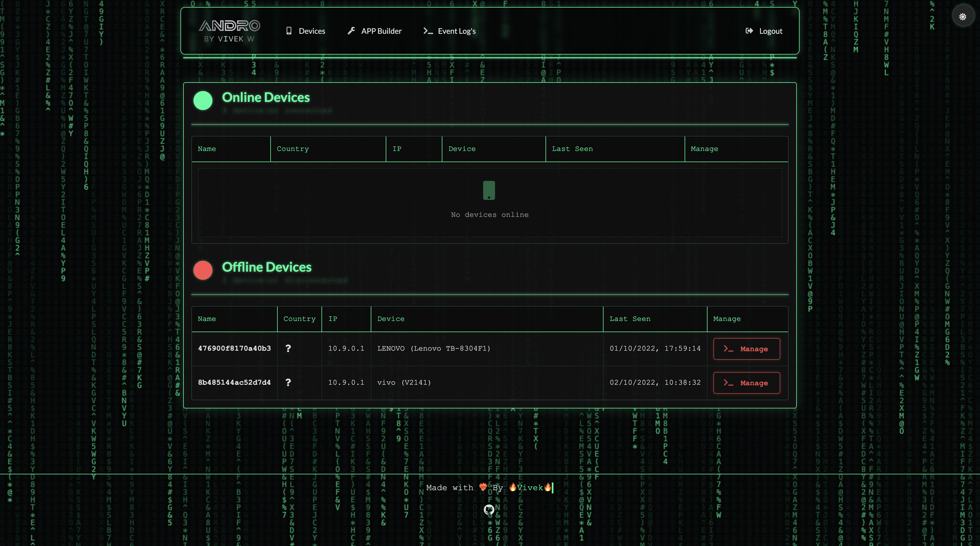
Task: Click the red Offline Devices status circle
Action: (x=203, y=270)
